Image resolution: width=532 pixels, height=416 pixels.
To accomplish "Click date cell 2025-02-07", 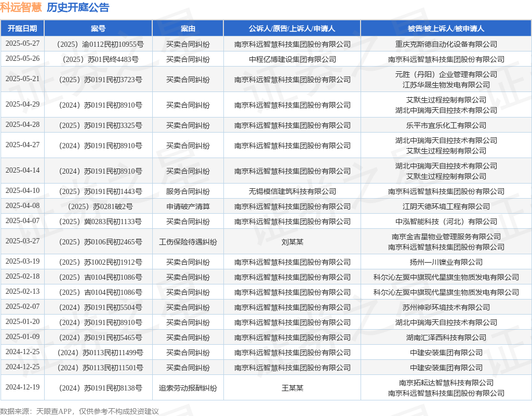I will tap(22, 307).
